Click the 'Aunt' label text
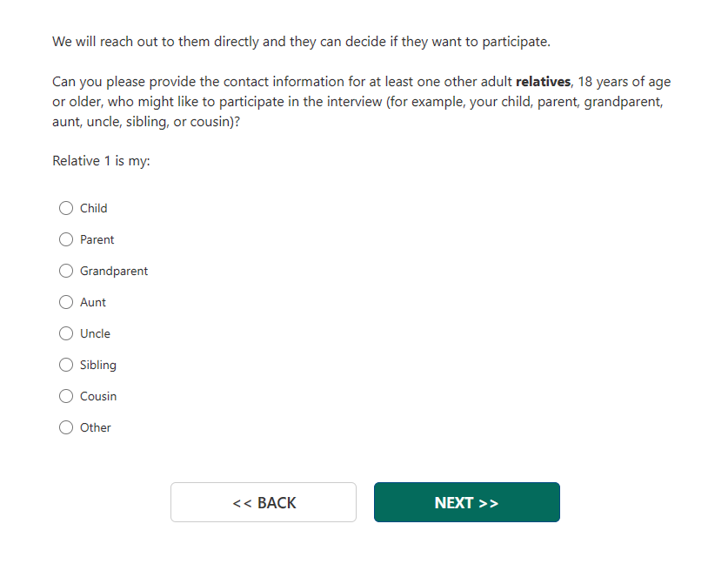This screenshot has height=564, width=728. click(x=93, y=302)
